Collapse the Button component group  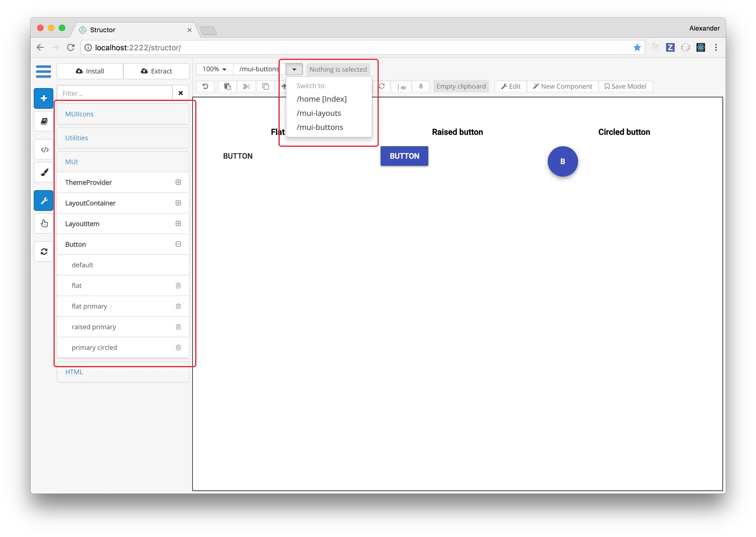pyautogui.click(x=178, y=244)
